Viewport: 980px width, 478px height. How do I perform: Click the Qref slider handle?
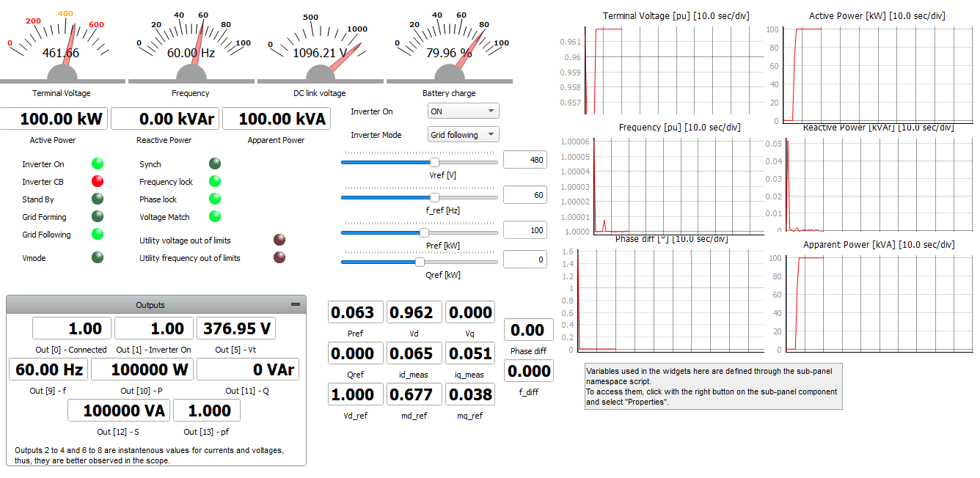(420, 262)
